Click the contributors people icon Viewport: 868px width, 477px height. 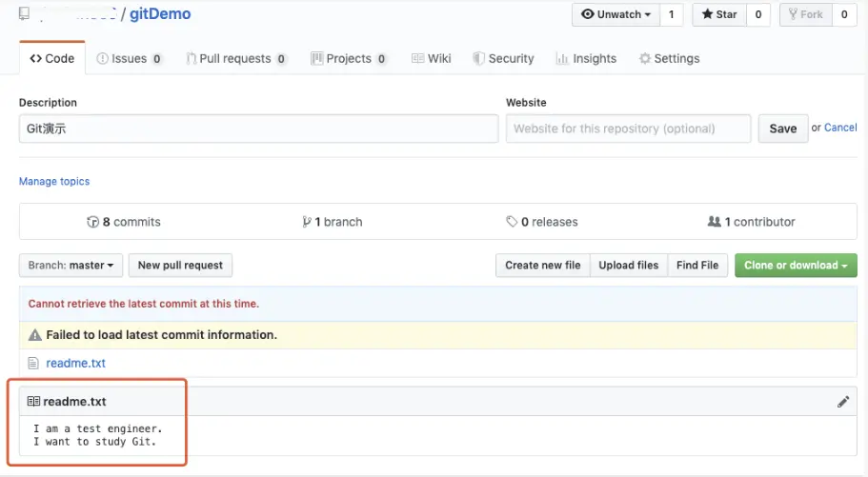click(x=714, y=222)
